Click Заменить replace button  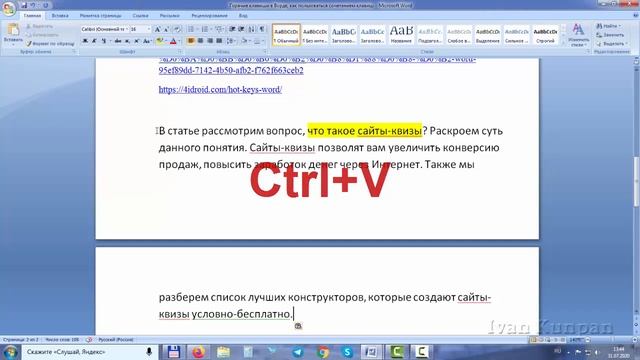(610, 35)
